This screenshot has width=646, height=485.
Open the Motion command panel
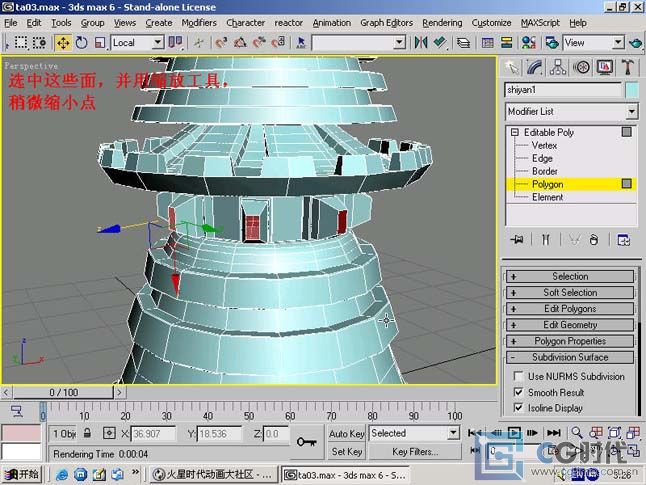click(581, 67)
